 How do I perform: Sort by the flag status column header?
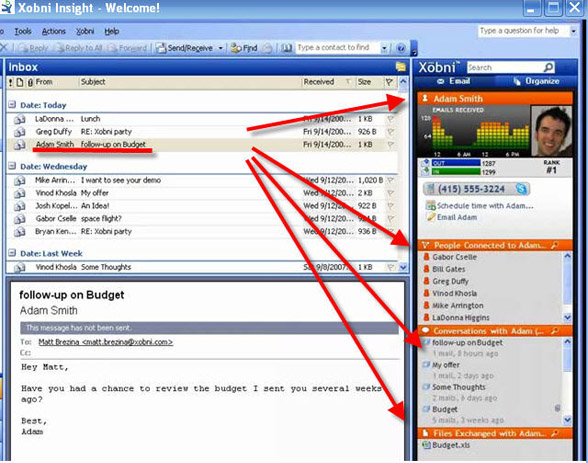point(389,82)
